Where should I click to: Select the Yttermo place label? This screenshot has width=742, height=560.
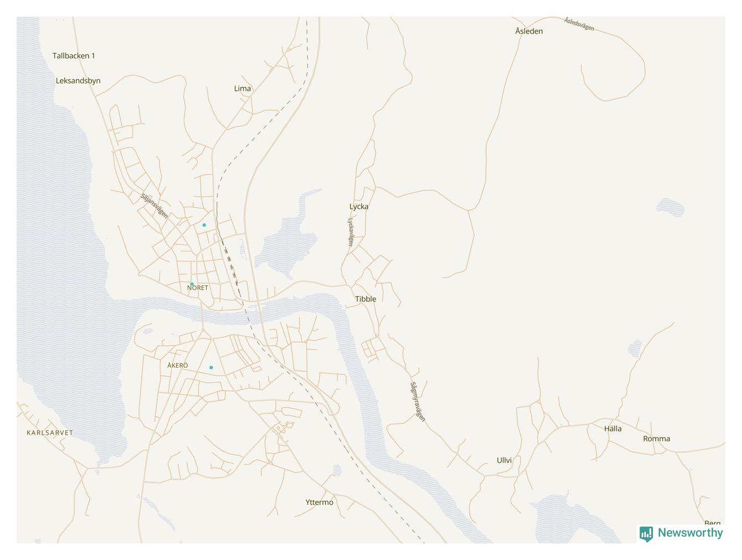[320, 502]
